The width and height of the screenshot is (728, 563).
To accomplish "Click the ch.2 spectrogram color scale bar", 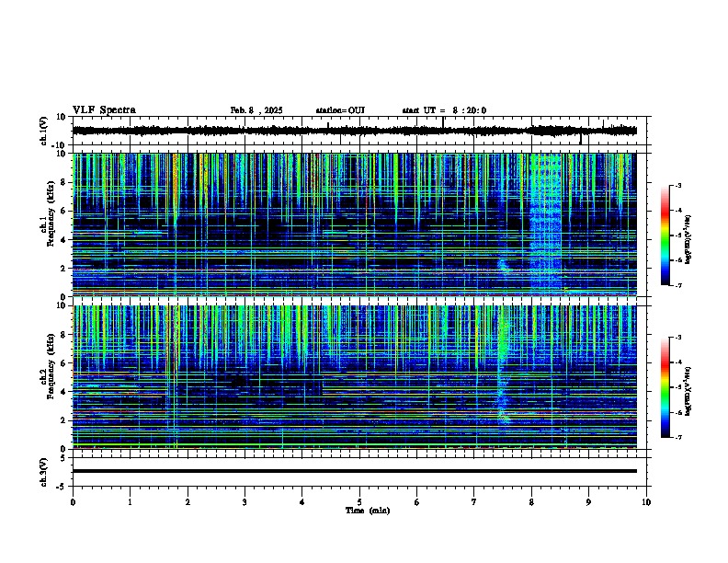I will pyautogui.click(x=665, y=387).
